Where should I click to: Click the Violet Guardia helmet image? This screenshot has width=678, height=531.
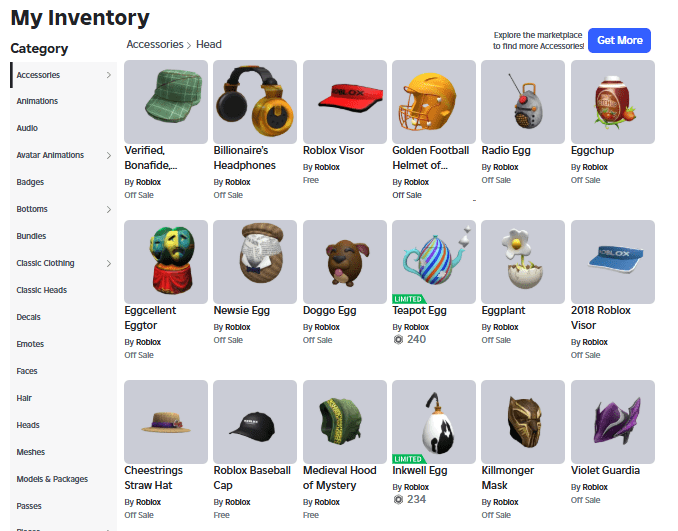point(613,422)
